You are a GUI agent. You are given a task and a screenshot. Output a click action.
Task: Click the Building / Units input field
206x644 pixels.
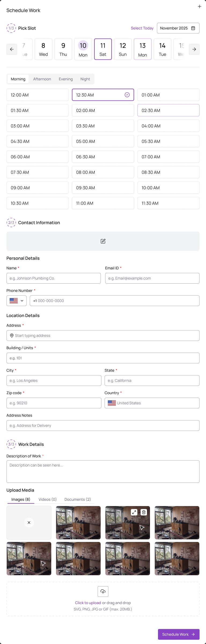[x=103, y=358]
